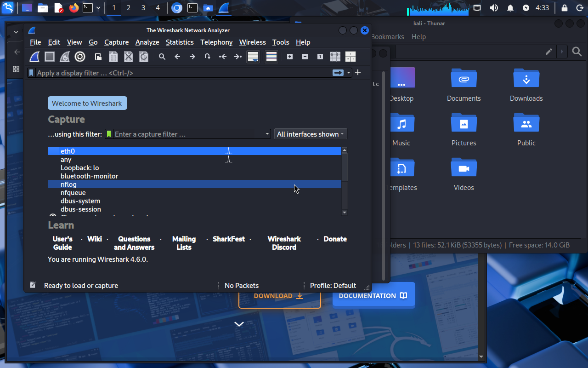Open capture options gear icon

coord(80,57)
